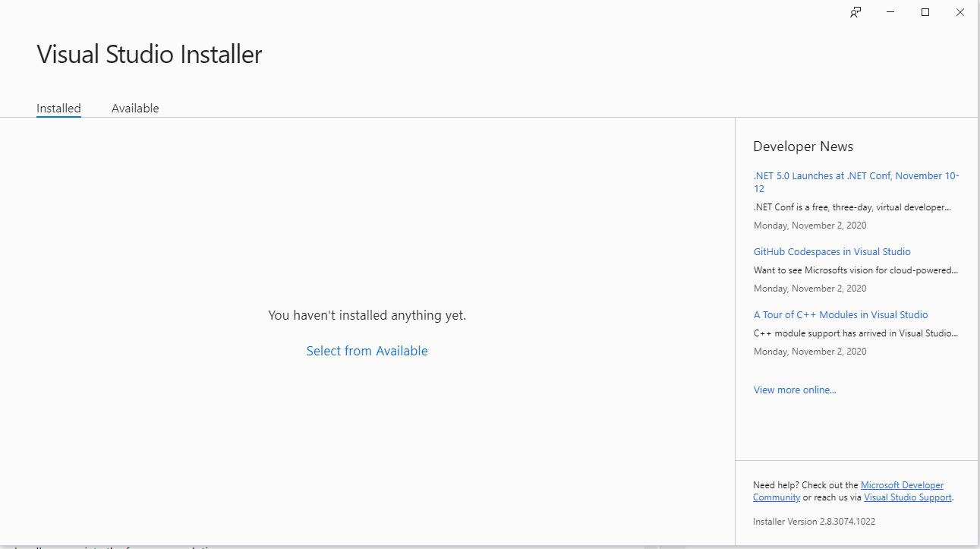The height and width of the screenshot is (549, 980).
Task: Click ".NET Conf is a free, three-day" summary
Action: point(852,207)
